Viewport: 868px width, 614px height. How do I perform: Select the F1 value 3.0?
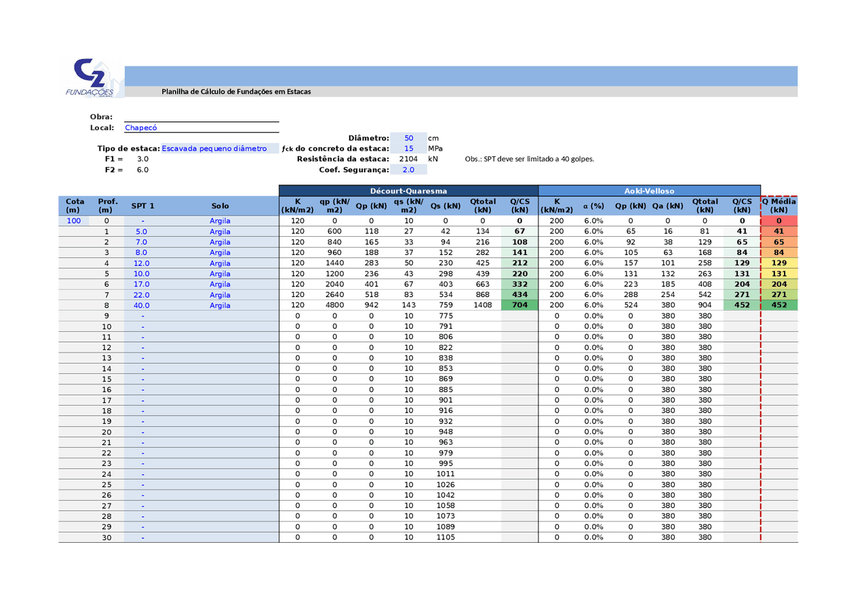tap(143, 159)
